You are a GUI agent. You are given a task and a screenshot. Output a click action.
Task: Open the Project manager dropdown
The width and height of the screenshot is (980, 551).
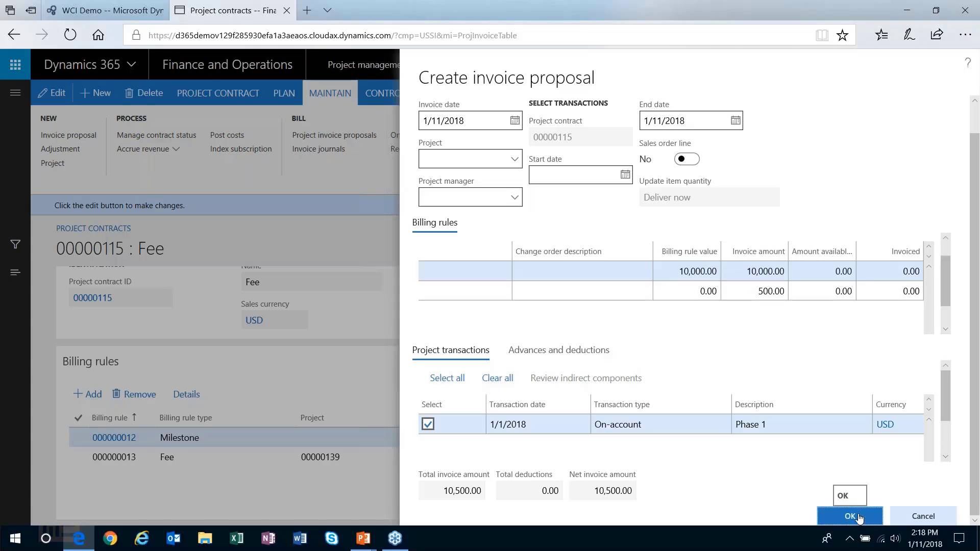click(514, 197)
